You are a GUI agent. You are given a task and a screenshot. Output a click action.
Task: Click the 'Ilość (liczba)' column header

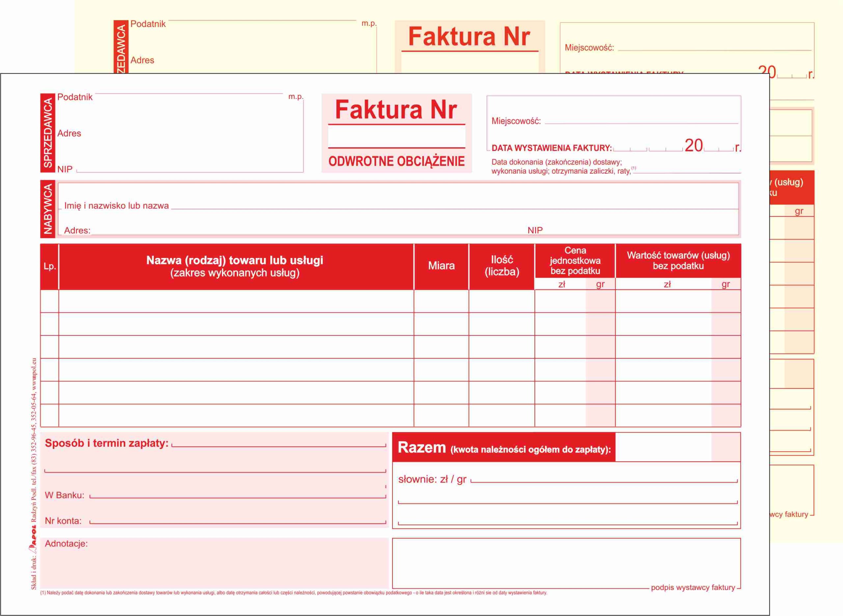(x=502, y=266)
